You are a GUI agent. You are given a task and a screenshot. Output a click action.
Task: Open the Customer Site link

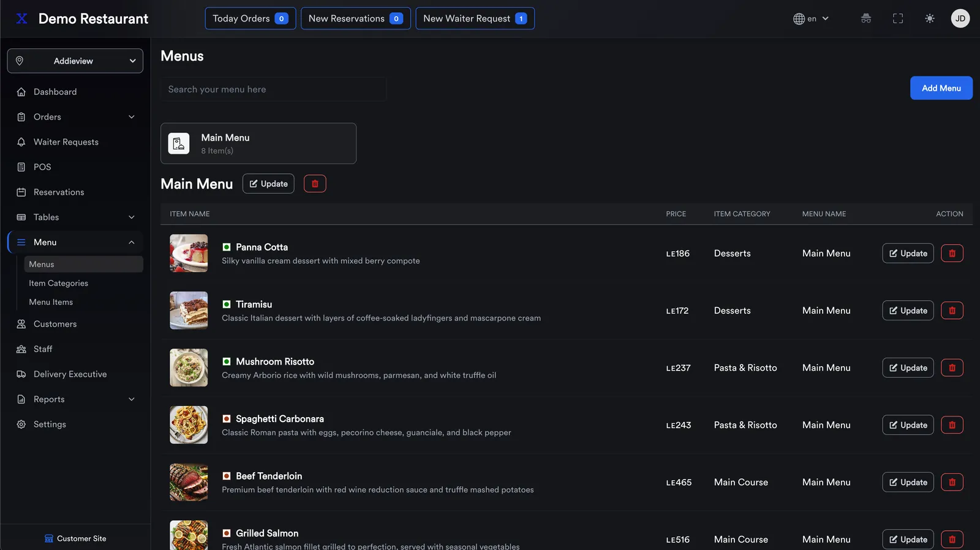click(75, 538)
